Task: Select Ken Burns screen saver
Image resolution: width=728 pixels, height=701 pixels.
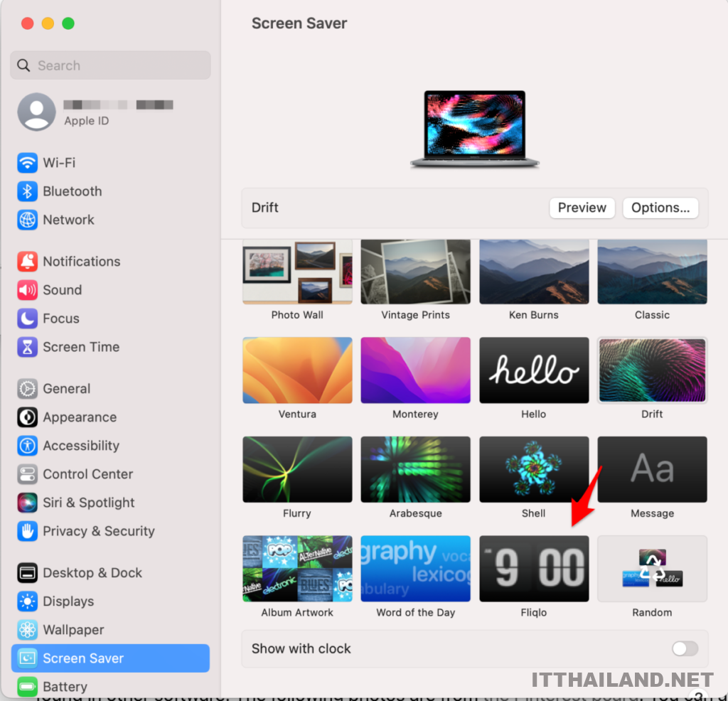Action: 534,272
